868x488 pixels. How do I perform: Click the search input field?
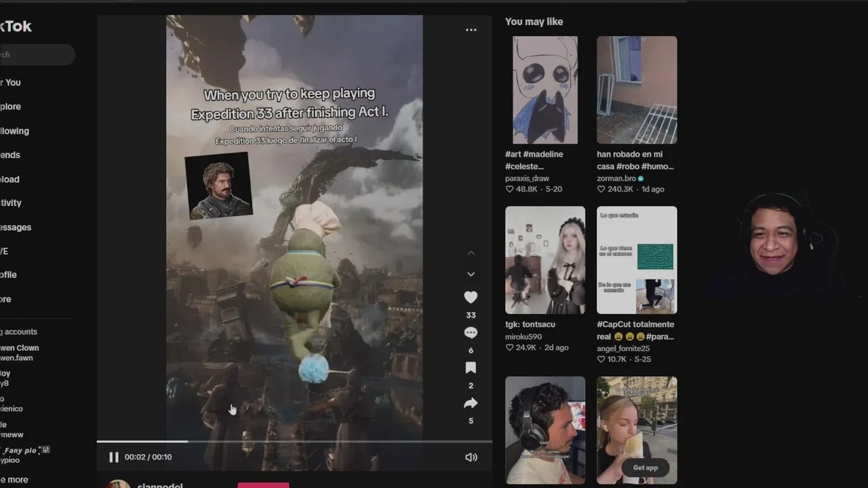(x=37, y=55)
